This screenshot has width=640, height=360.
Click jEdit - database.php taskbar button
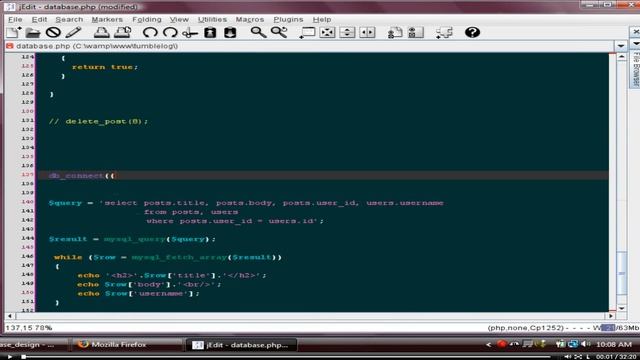241,345
